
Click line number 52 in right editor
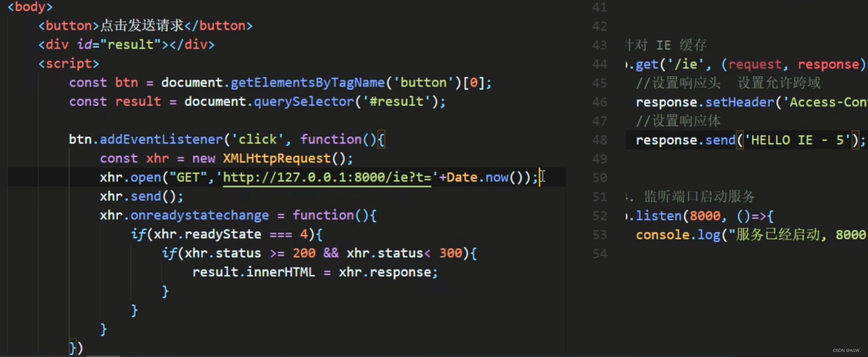click(599, 216)
